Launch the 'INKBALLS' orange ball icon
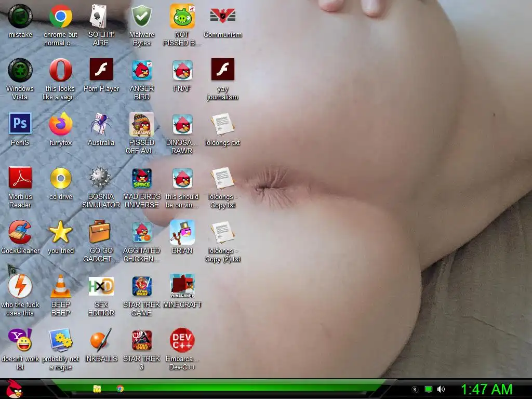 pos(101,340)
